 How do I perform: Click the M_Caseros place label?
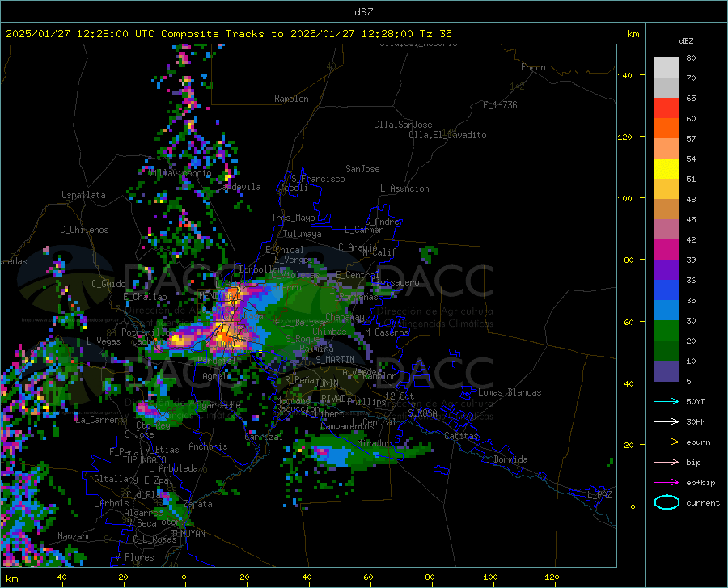click(x=387, y=332)
